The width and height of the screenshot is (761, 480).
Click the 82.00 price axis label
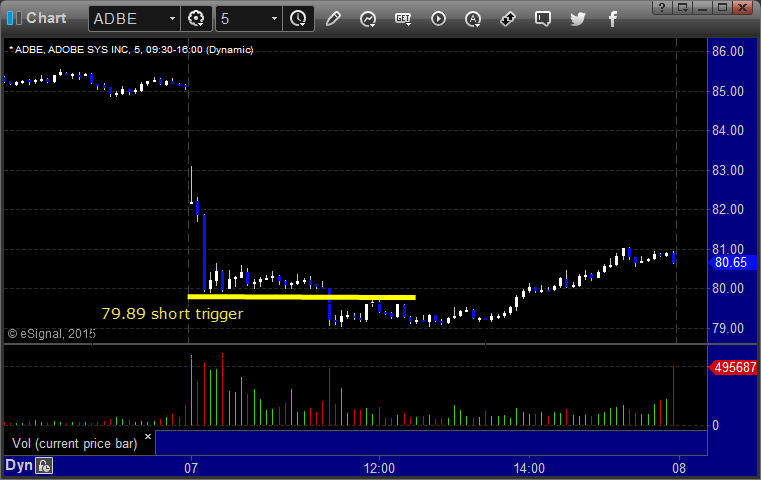click(728, 210)
